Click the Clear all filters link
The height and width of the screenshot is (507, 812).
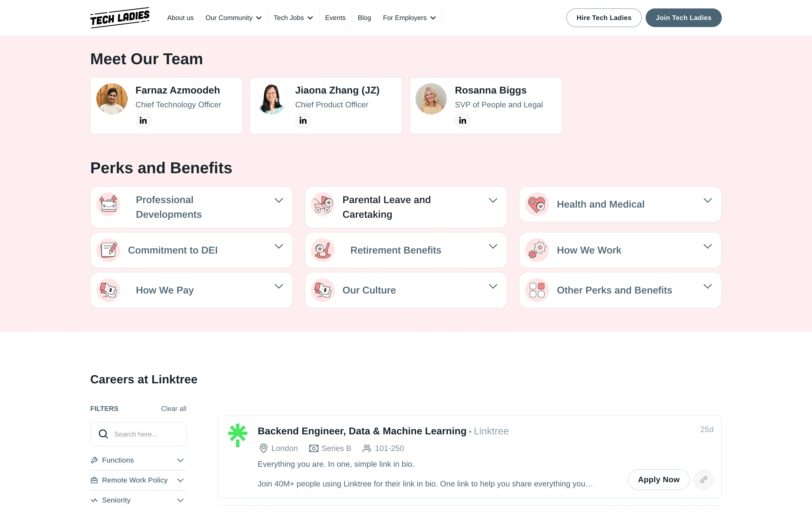(x=173, y=409)
